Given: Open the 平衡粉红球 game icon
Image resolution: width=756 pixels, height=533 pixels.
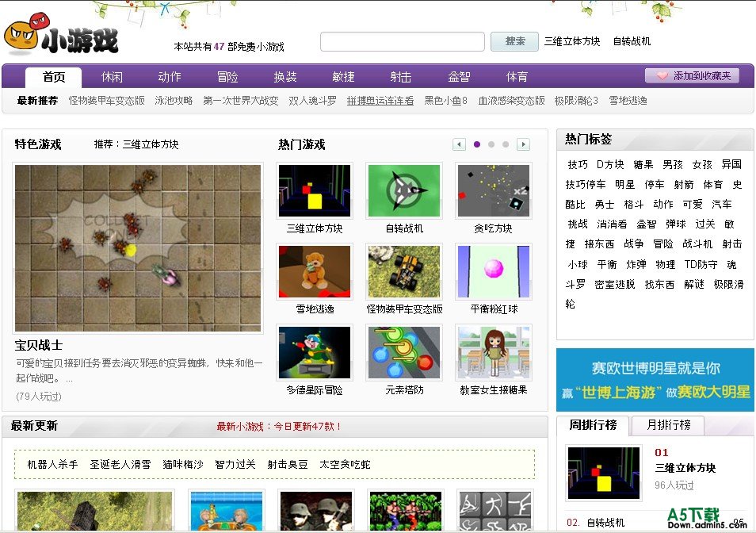Looking at the screenshot, I should point(493,272).
